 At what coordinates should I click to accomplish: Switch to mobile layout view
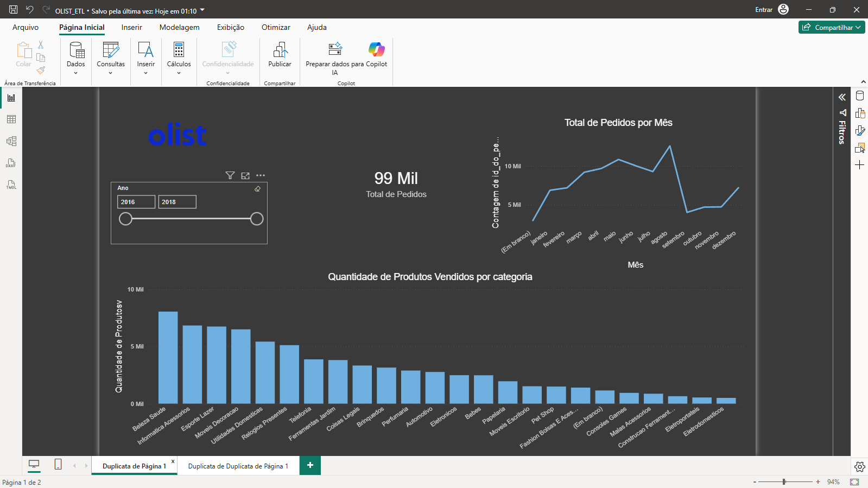coord(58,464)
